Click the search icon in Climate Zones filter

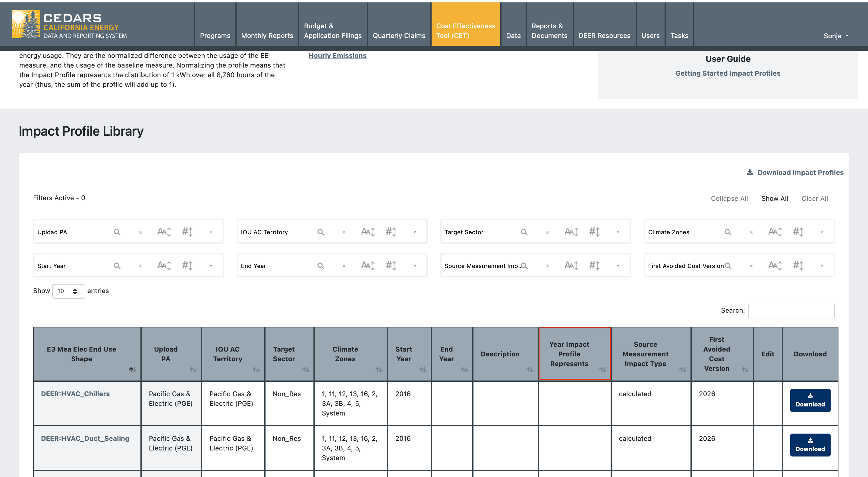click(x=728, y=232)
